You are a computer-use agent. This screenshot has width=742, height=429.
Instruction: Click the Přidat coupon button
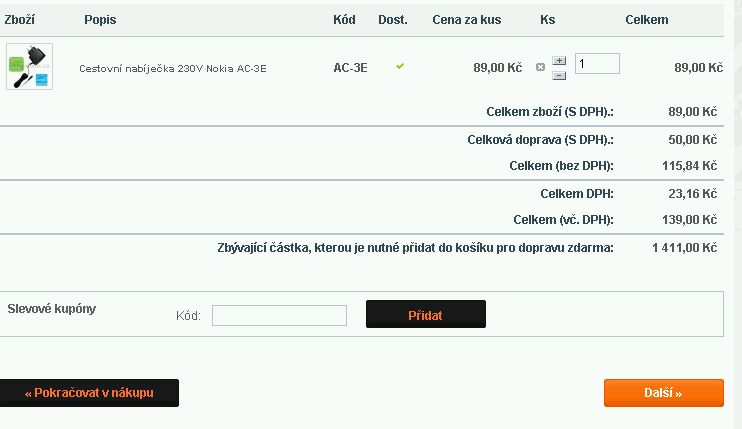click(x=426, y=314)
